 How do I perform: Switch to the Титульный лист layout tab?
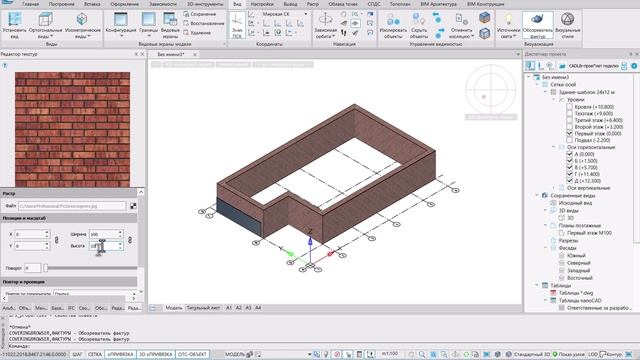pyautogui.click(x=203, y=308)
